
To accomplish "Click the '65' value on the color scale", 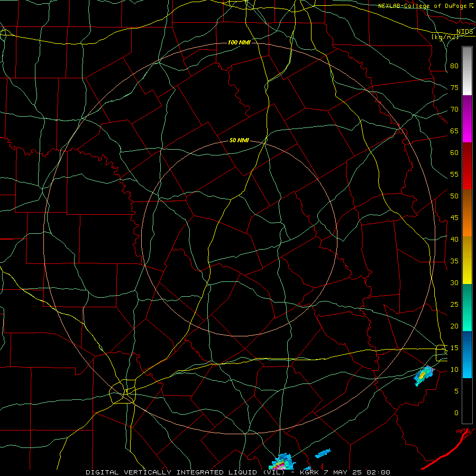I will tap(454, 131).
